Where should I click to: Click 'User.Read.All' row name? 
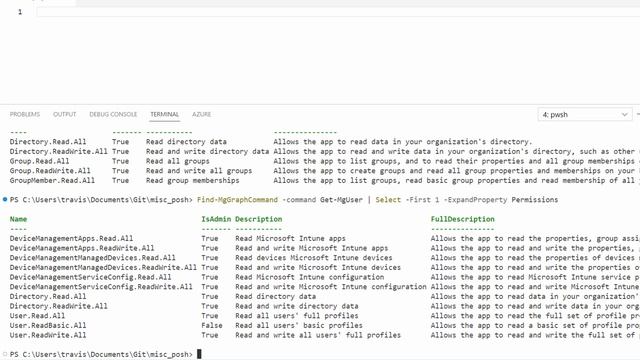[x=37, y=316]
